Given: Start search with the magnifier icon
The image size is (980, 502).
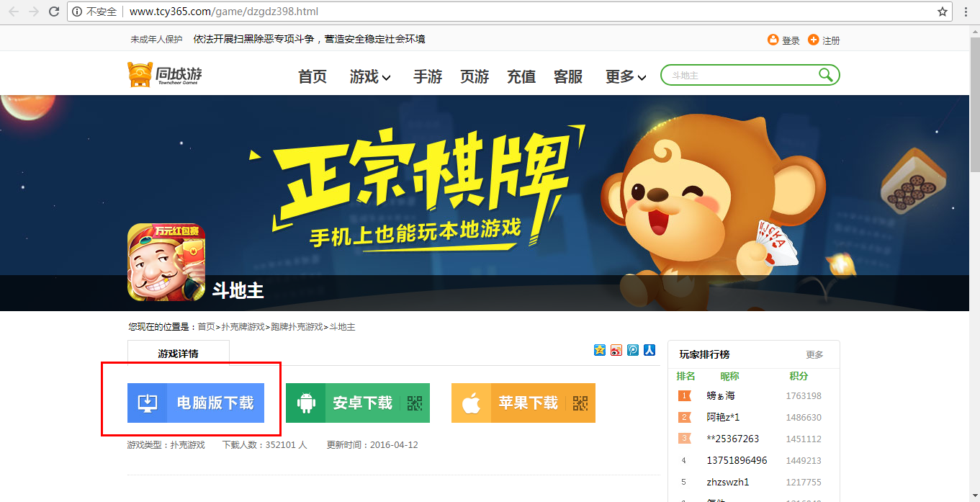Looking at the screenshot, I should pos(827,75).
